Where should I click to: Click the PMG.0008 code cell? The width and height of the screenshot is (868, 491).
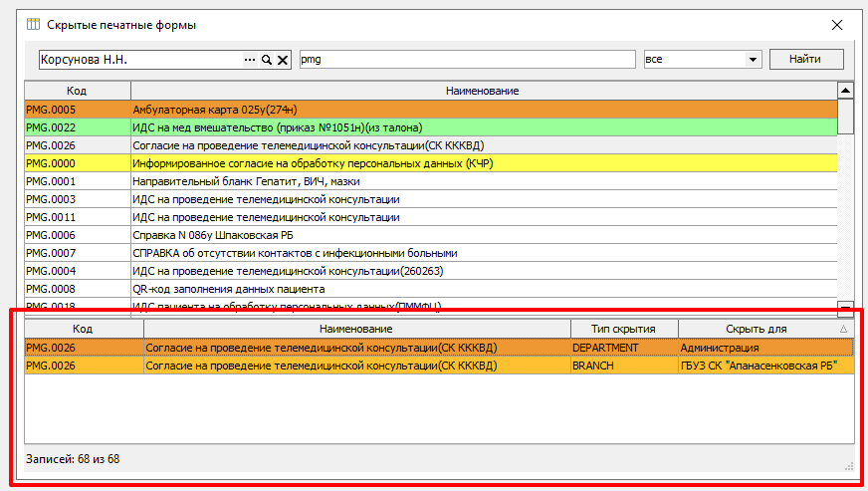click(x=77, y=289)
